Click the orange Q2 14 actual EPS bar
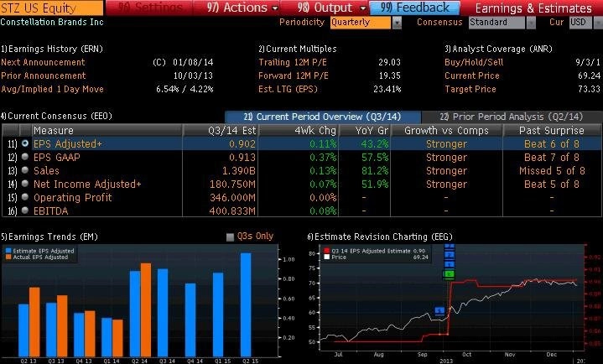 tap(146, 309)
